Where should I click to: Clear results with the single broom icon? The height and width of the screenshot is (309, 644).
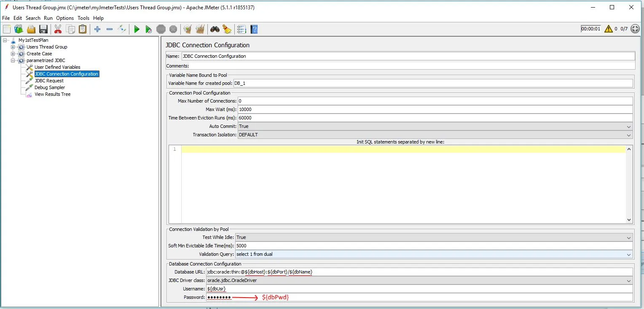188,29
